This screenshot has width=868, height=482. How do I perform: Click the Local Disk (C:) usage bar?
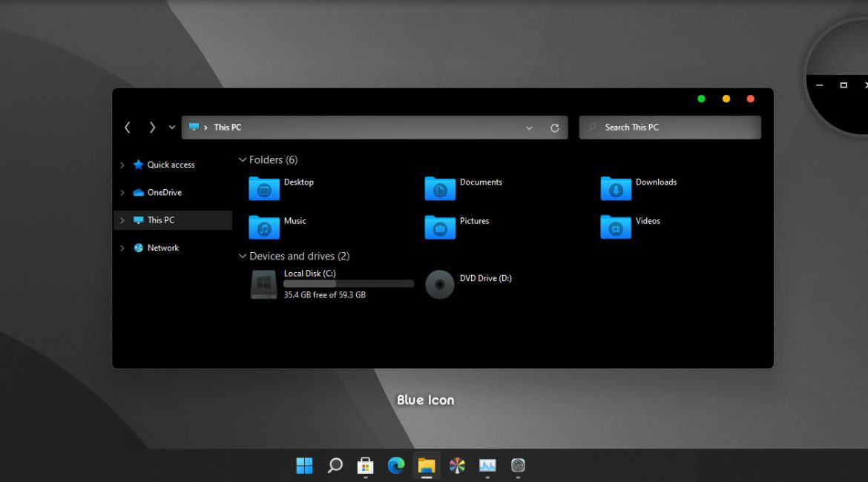click(349, 284)
